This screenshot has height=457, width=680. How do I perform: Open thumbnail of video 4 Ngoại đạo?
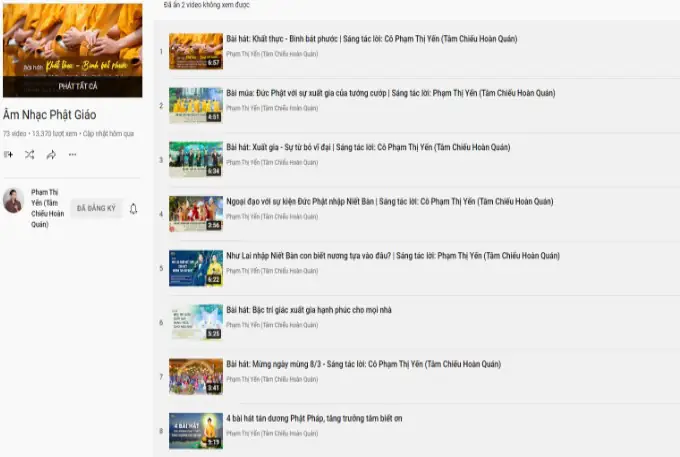[195, 213]
